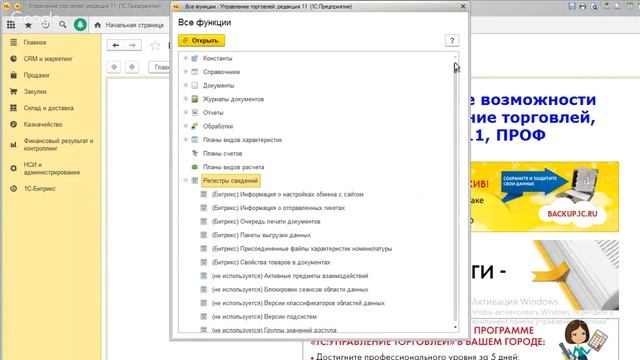Open history icon in top toolbar
The height and width of the screenshot is (360, 640).
click(45, 25)
